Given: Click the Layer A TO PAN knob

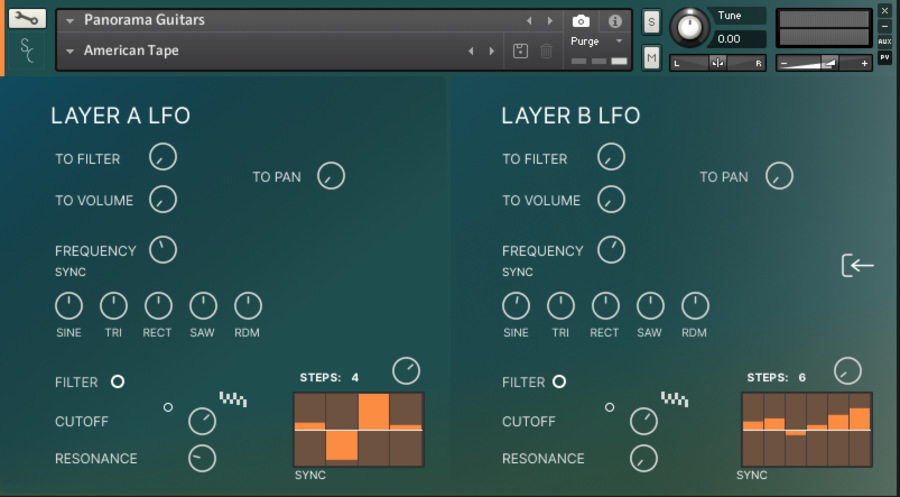Looking at the screenshot, I should 331,177.
